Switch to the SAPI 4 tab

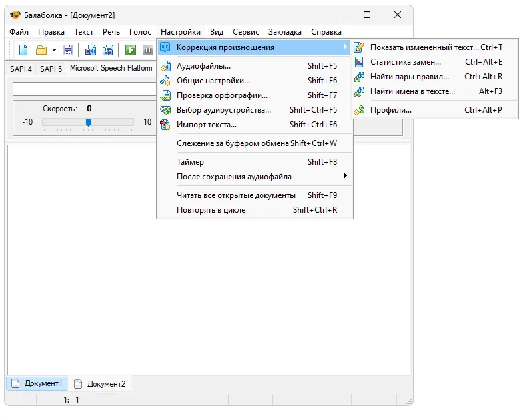click(21, 69)
